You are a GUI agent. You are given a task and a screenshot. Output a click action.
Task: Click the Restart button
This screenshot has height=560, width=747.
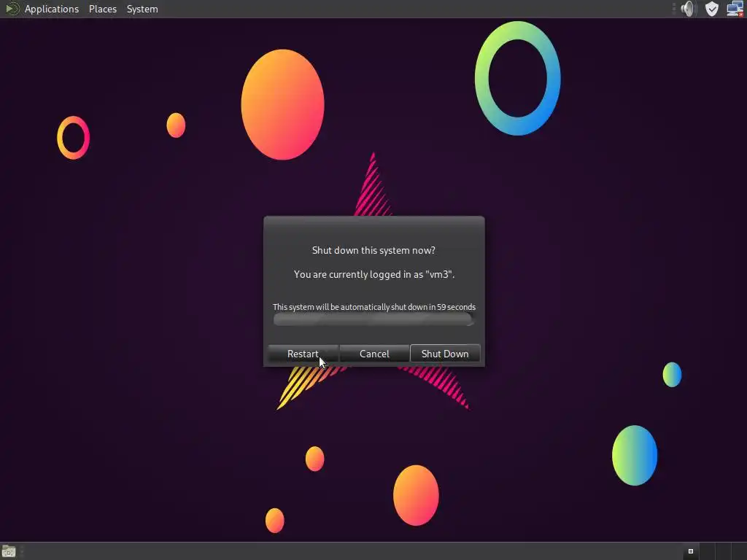pos(303,354)
